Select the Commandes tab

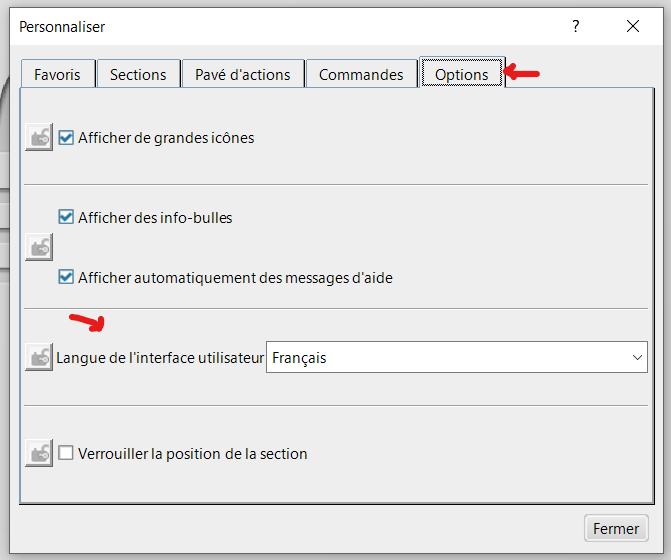(x=361, y=74)
